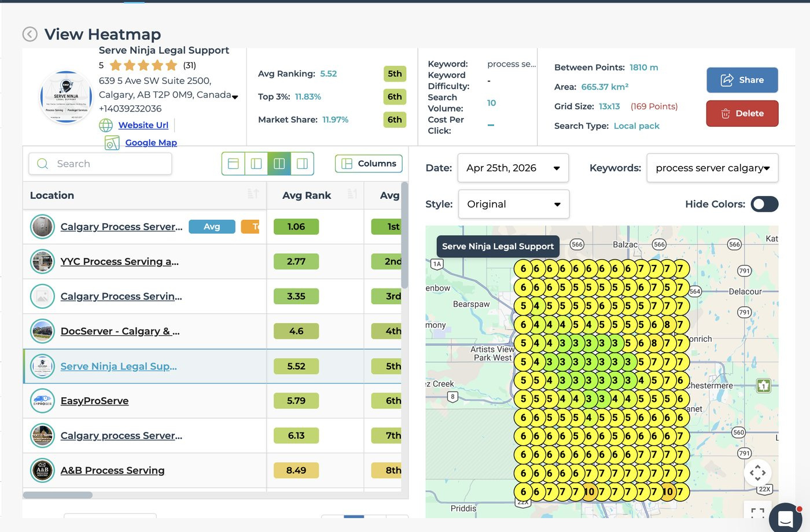The height and width of the screenshot is (532, 810).
Task: Select the top-panel layout icon
Action: pyautogui.click(x=233, y=164)
